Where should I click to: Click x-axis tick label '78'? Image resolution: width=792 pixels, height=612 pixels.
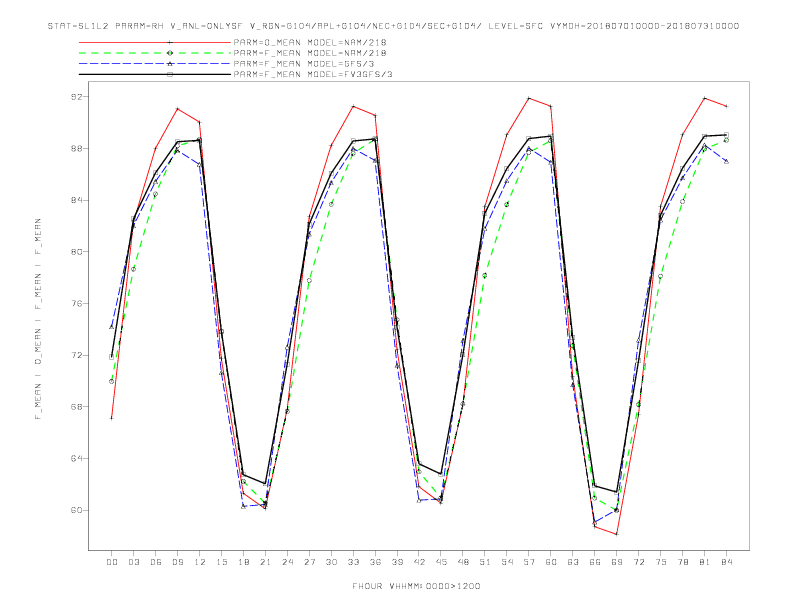coord(682,562)
